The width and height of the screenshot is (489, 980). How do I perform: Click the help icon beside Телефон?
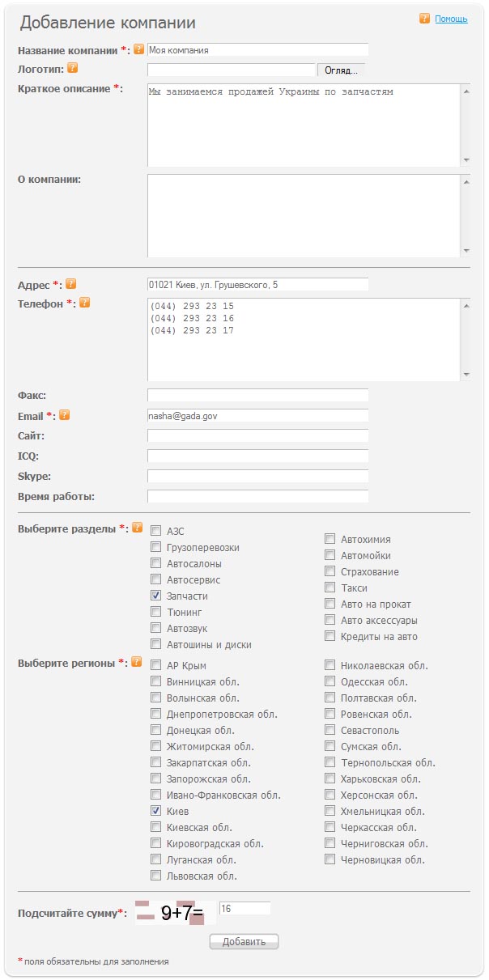tap(84, 303)
